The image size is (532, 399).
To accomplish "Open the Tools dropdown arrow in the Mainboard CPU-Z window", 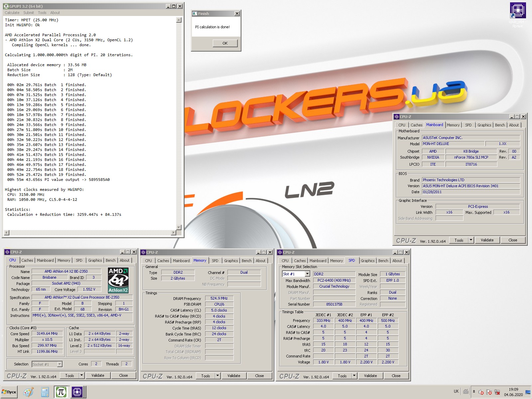I will click(471, 240).
